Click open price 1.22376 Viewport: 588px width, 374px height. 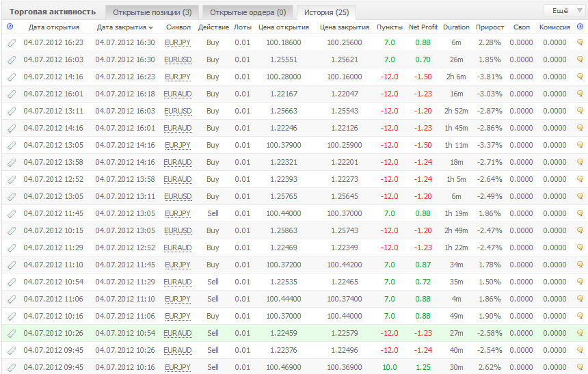click(284, 350)
